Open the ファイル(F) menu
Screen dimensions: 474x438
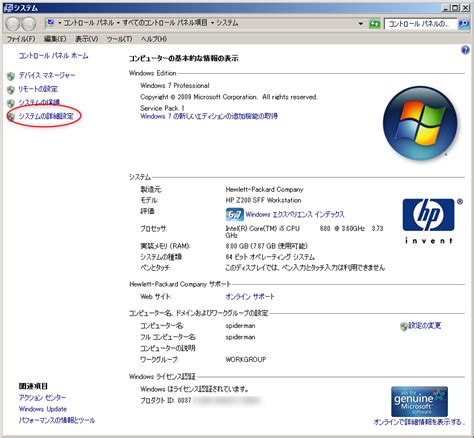[x=21, y=39]
